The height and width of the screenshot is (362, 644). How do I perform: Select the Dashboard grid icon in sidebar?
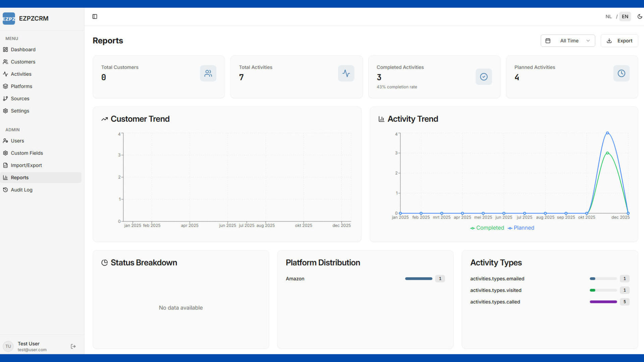pyautogui.click(x=5, y=49)
